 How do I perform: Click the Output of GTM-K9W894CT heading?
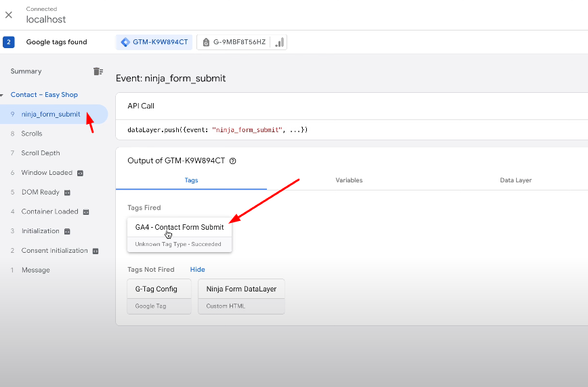(x=176, y=161)
